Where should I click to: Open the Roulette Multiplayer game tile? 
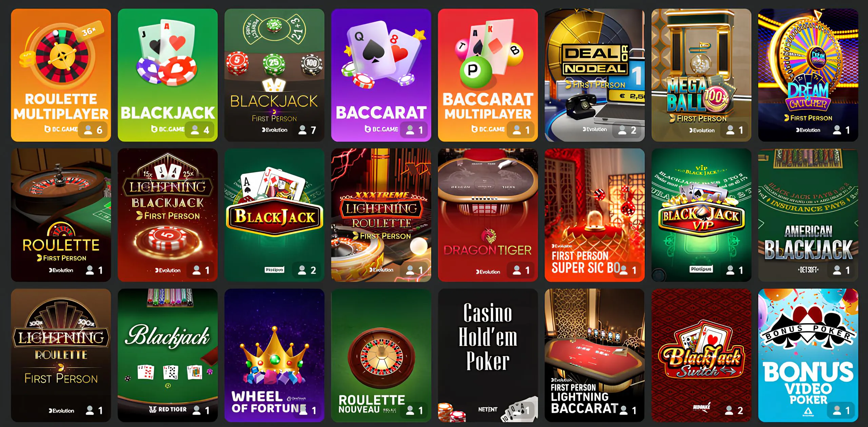(x=61, y=75)
